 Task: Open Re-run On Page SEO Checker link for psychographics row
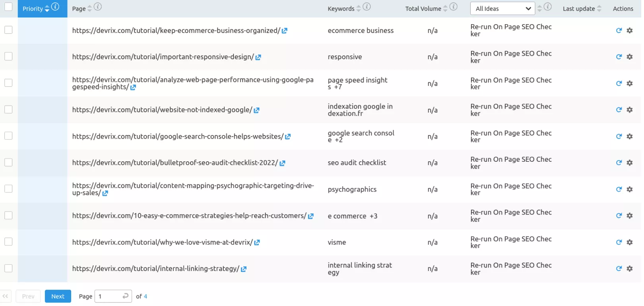(x=510, y=189)
